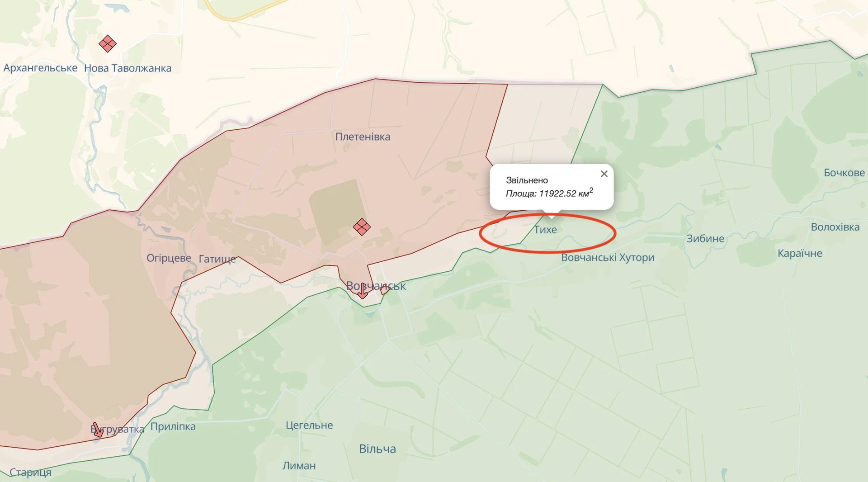Select the Зибине village label
This screenshot has height=482, width=868.
(x=705, y=239)
